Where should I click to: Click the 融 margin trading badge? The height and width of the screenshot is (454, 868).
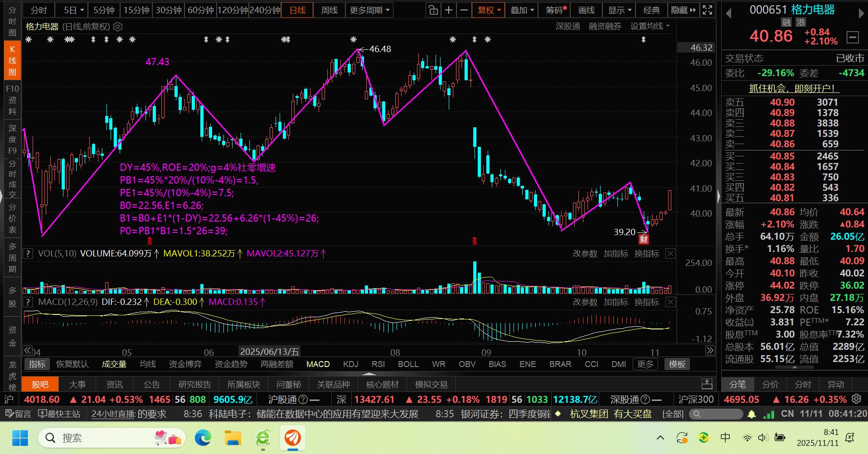[x=786, y=23]
